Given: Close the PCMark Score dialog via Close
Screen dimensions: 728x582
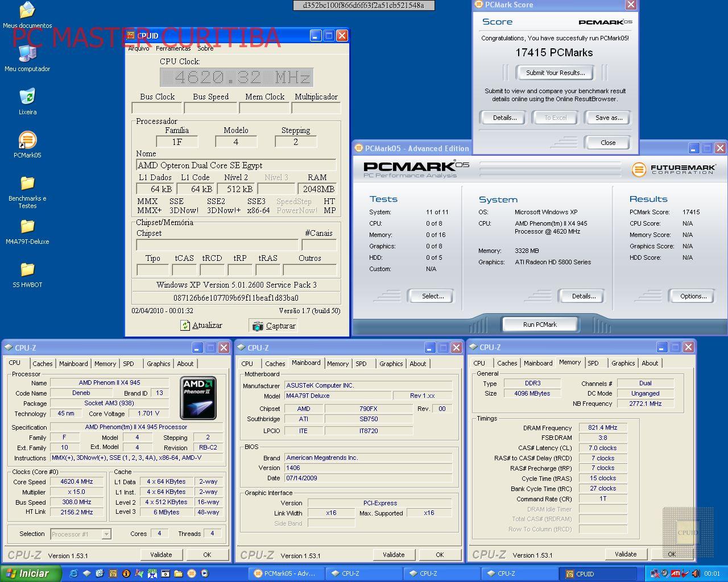Looking at the screenshot, I should (608, 143).
